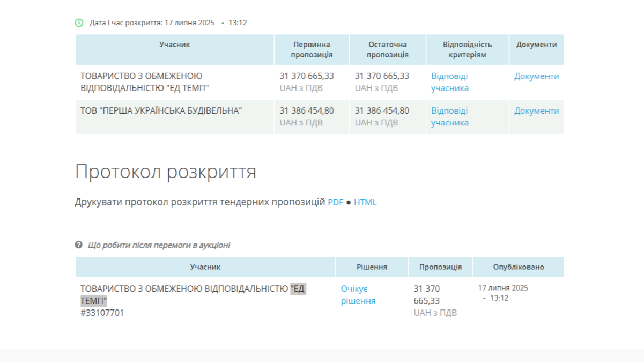Click the 'Дата і час розкриття' text
The height and width of the screenshot is (362, 644).
[x=152, y=23]
